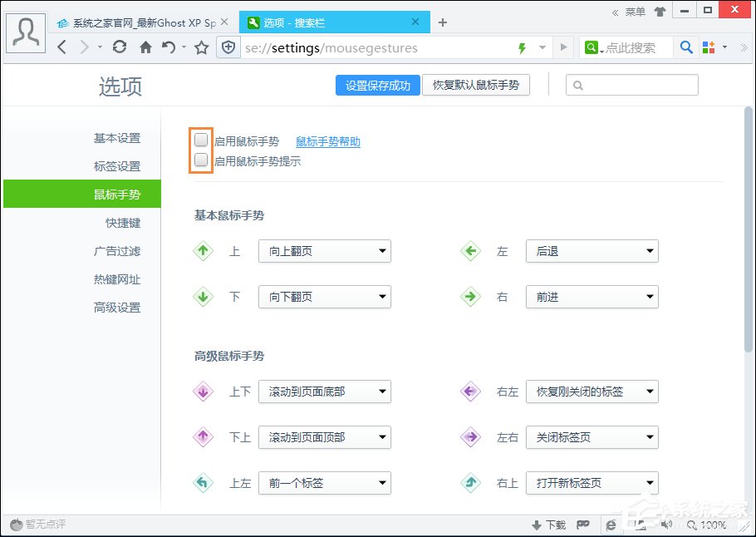Click the 恢复默认鼠标手势 button
This screenshot has height=537, width=756.
(x=476, y=84)
